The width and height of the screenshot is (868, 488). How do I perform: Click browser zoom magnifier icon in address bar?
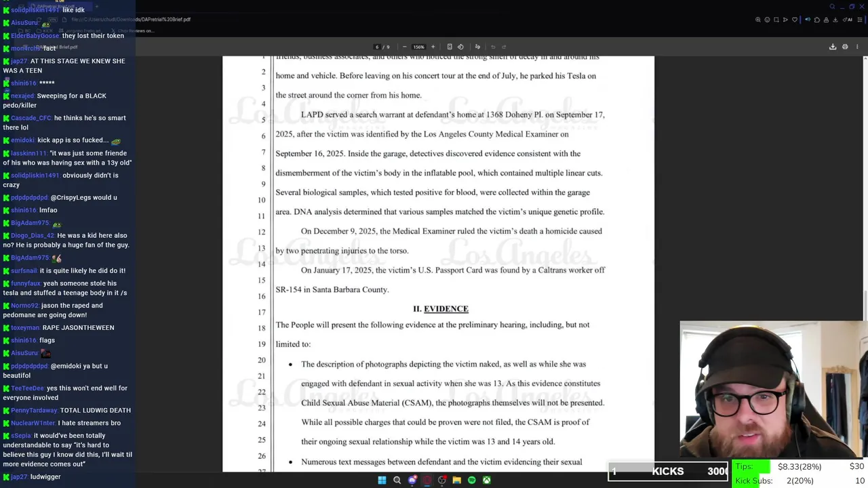(x=758, y=20)
